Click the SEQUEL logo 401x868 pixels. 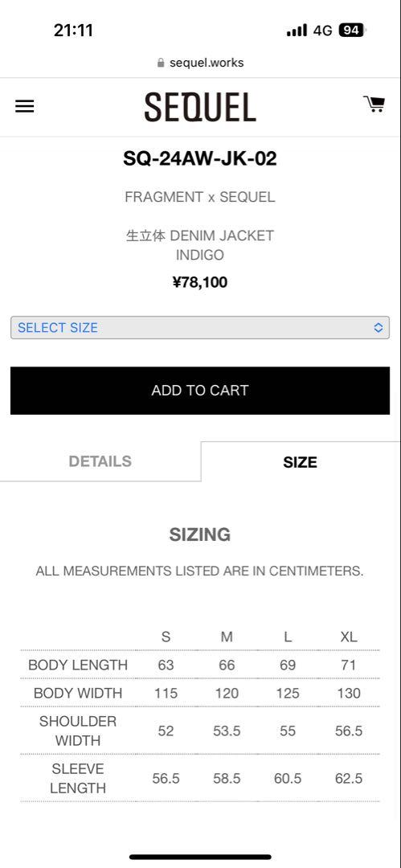coord(200,108)
